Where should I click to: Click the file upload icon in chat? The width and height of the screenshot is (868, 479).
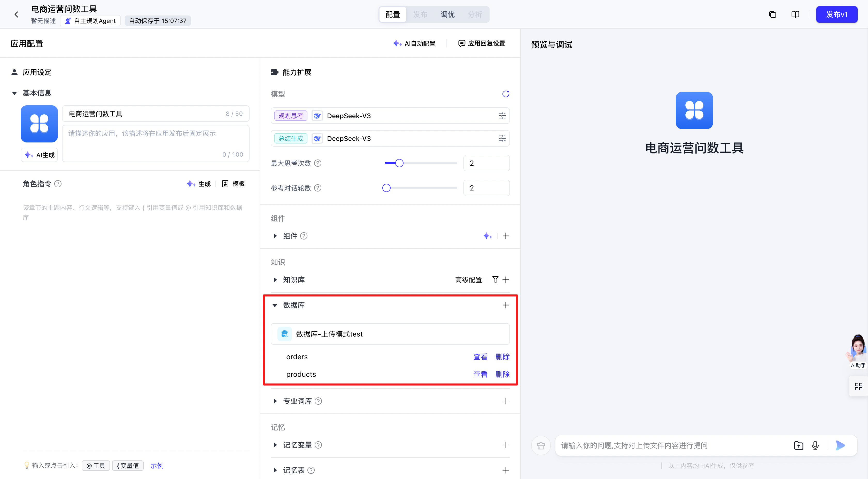click(x=798, y=445)
